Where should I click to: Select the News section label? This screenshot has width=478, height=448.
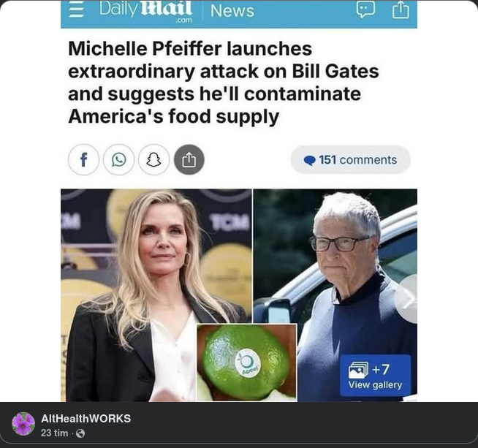232,11
